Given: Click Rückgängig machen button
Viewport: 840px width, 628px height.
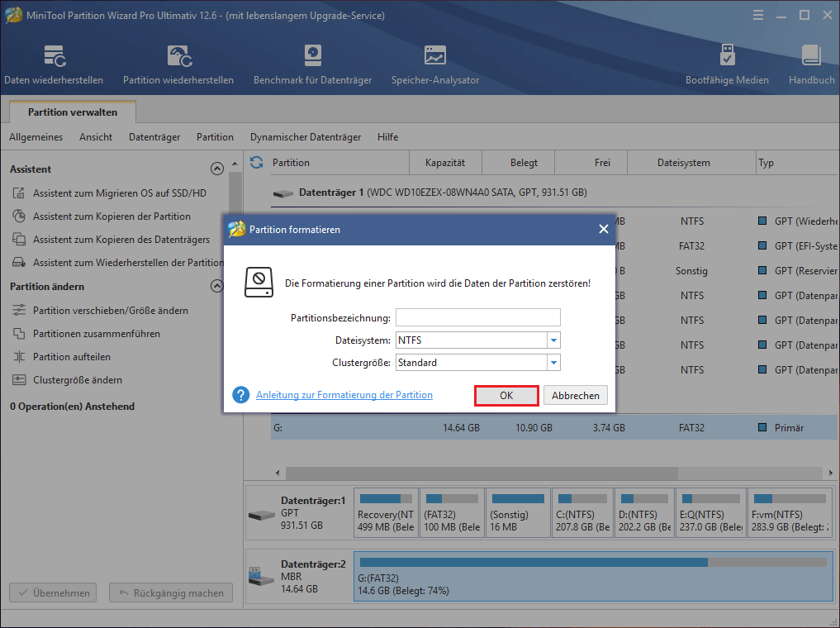Looking at the screenshot, I should [x=171, y=592].
